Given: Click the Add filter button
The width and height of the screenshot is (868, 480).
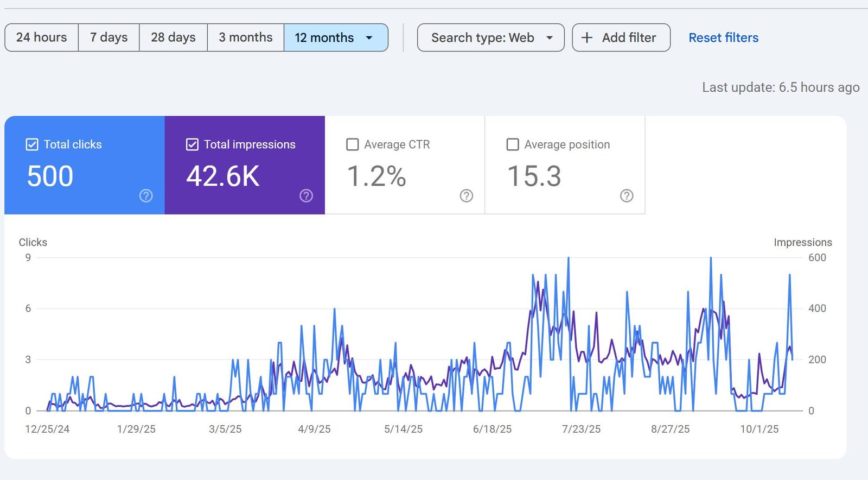Looking at the screenshot, I should pos(621,37).
